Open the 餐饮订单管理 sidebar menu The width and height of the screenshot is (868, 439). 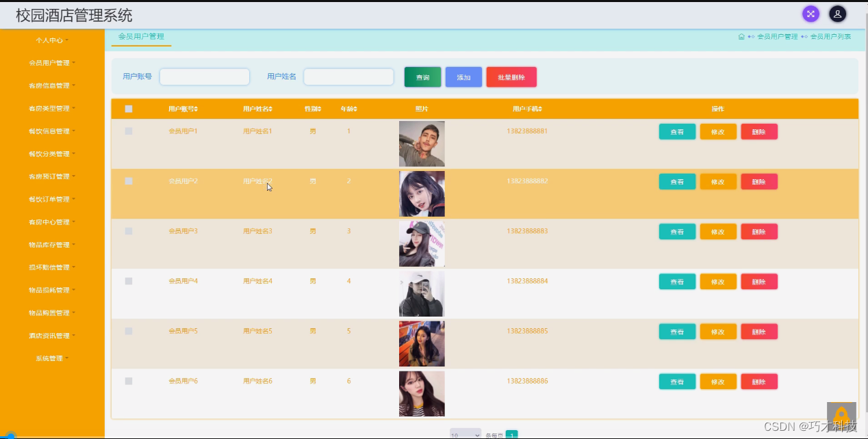52,199
